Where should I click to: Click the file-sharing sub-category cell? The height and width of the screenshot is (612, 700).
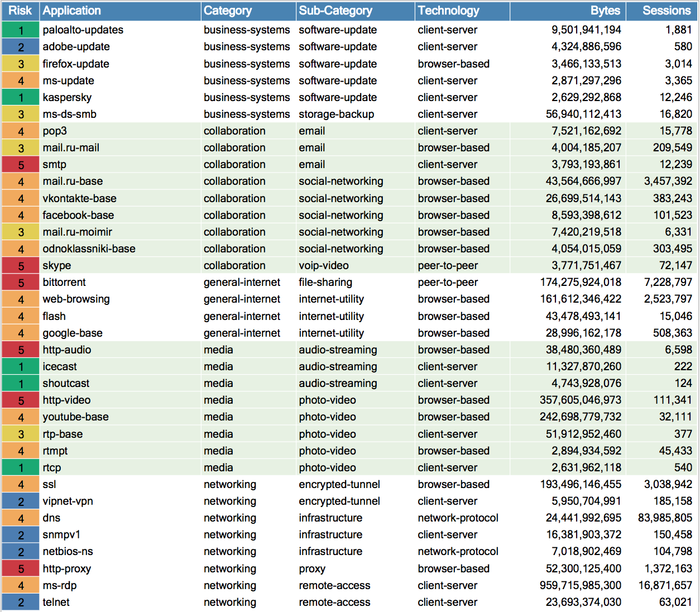pyautogui.click(x=325, y=282)
